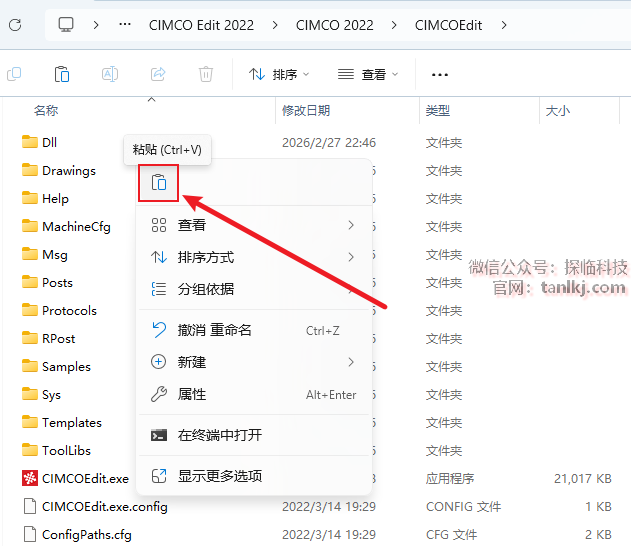
Task: Click the red CIMCOEdit.exe application icon
Action: [30, 478]
